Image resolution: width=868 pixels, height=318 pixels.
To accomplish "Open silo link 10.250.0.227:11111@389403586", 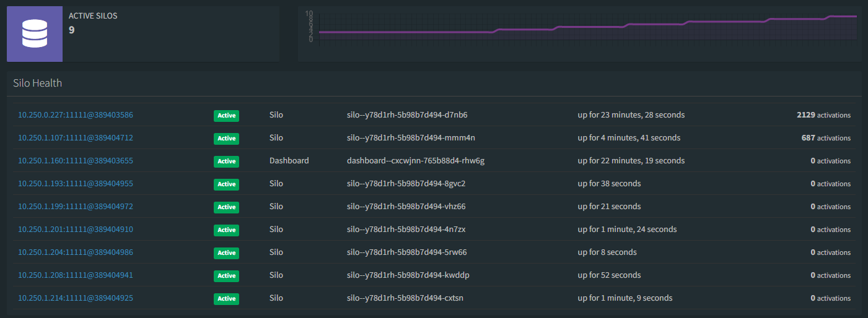I will (x=76, y=115).
